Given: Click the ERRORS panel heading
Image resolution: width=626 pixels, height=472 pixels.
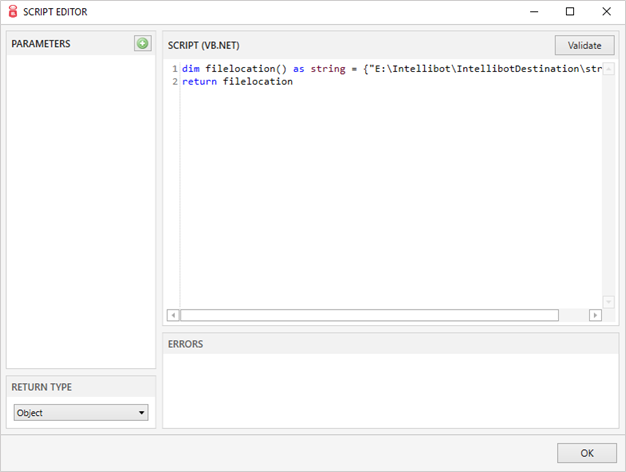Looking at the screenshot, I should 185,344.
